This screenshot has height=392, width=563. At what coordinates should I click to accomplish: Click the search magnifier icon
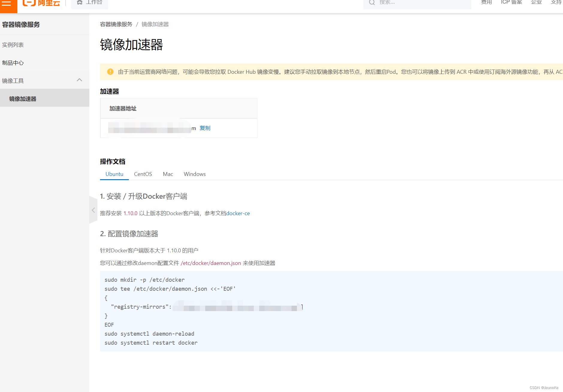(372, 3)
